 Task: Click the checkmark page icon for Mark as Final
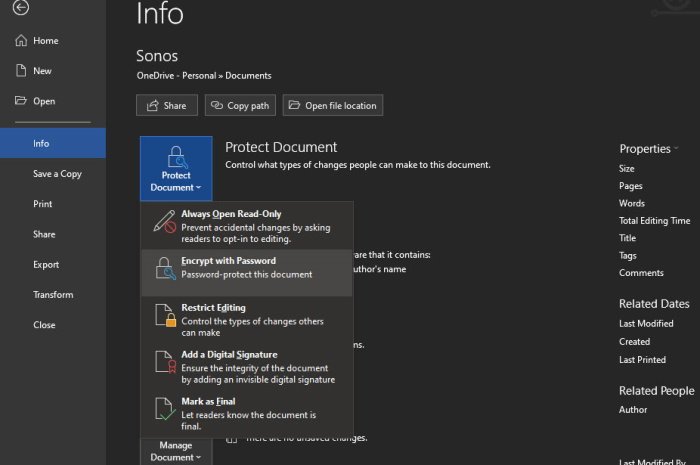[x=165, y=409]
